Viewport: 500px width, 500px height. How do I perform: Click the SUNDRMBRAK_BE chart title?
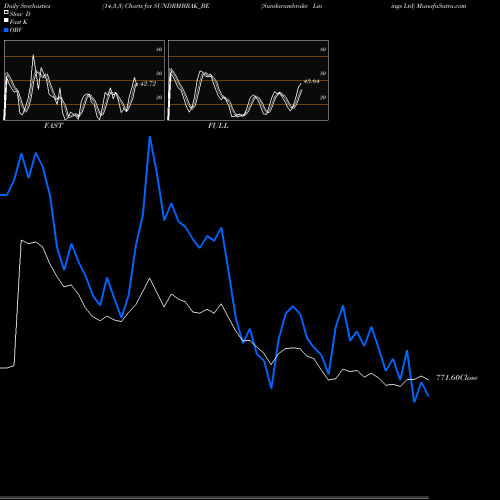coord(156,6)
